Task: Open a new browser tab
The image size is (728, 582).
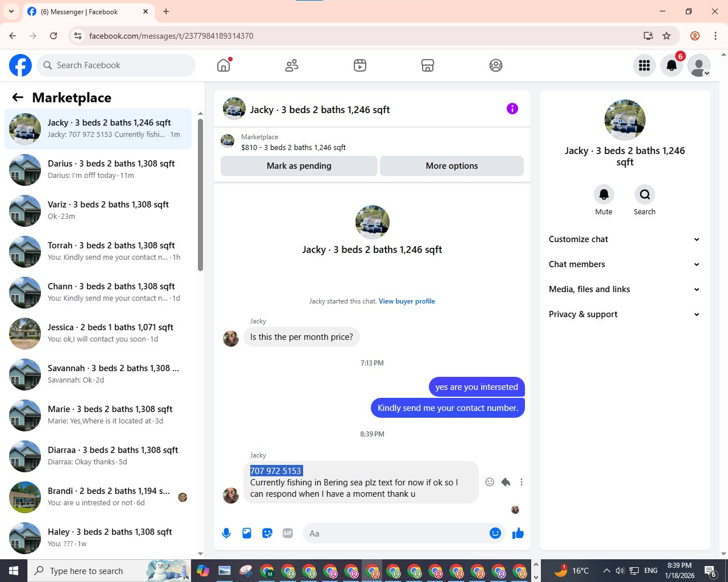Action: coord(166,11)
